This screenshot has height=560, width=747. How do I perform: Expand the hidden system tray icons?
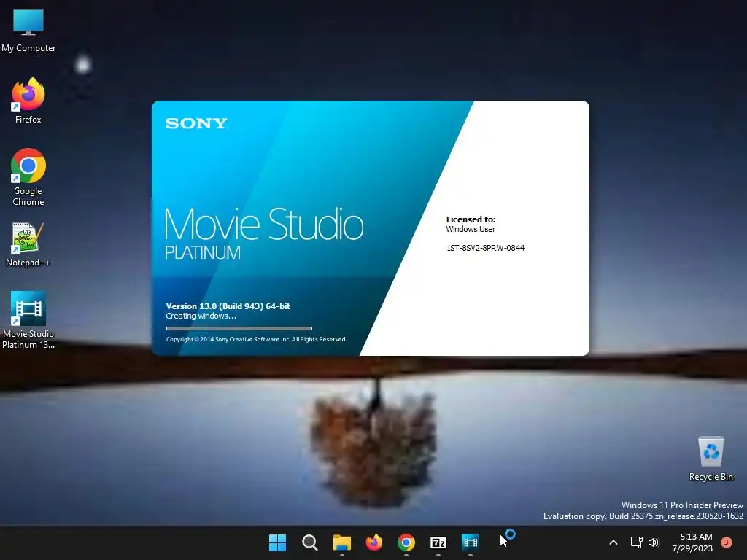click(614, 542)
